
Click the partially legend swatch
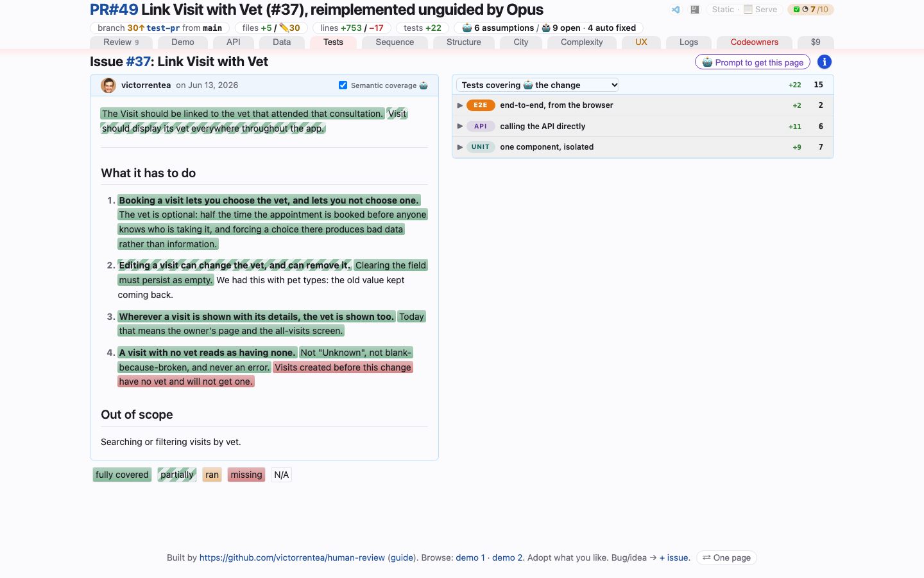click(177, 475)
